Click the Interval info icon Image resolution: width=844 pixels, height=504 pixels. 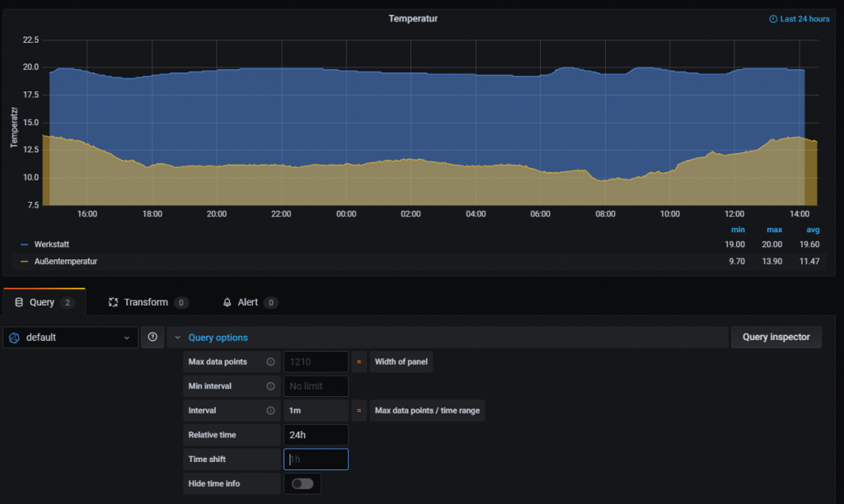(x=270, y=410)
